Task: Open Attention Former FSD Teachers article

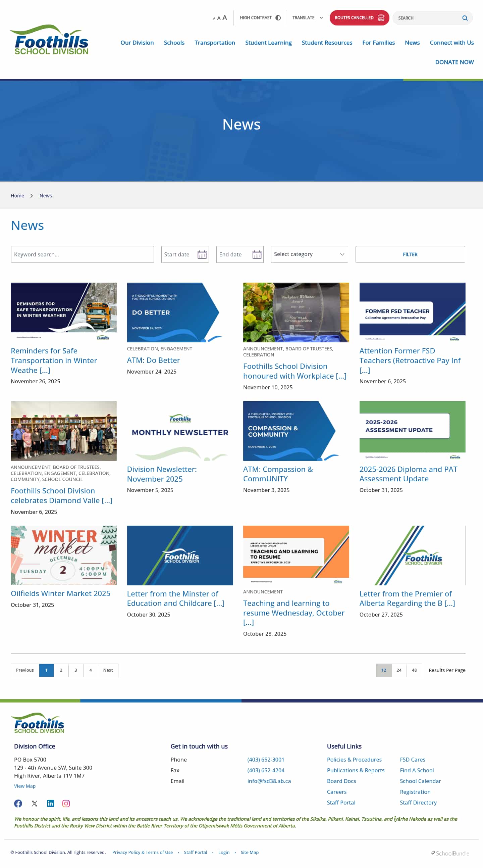Action: click(x=410, y=360)
